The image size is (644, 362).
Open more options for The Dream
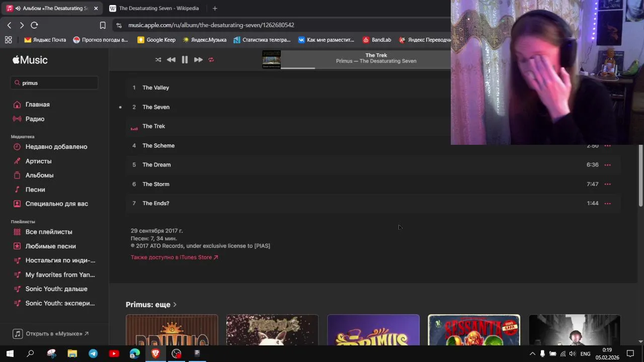tap(607, 165)
